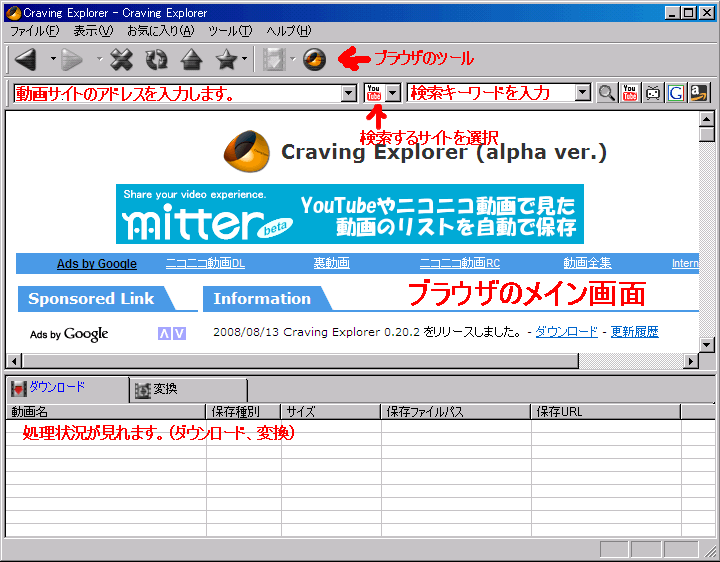720x562 pixels.
Task: Expand the search keyword history dropdown
Action: 583,93
